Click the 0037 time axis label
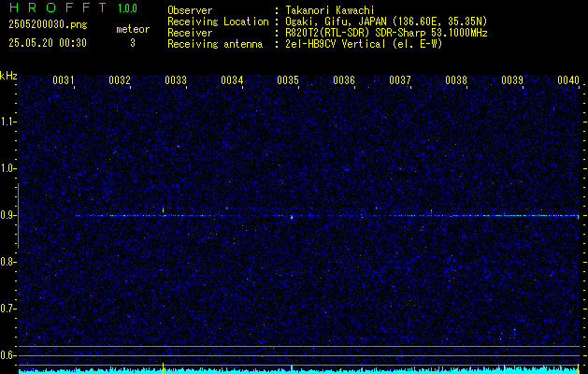The height and width of the screenshot is (374, 588). pos(400,80)
